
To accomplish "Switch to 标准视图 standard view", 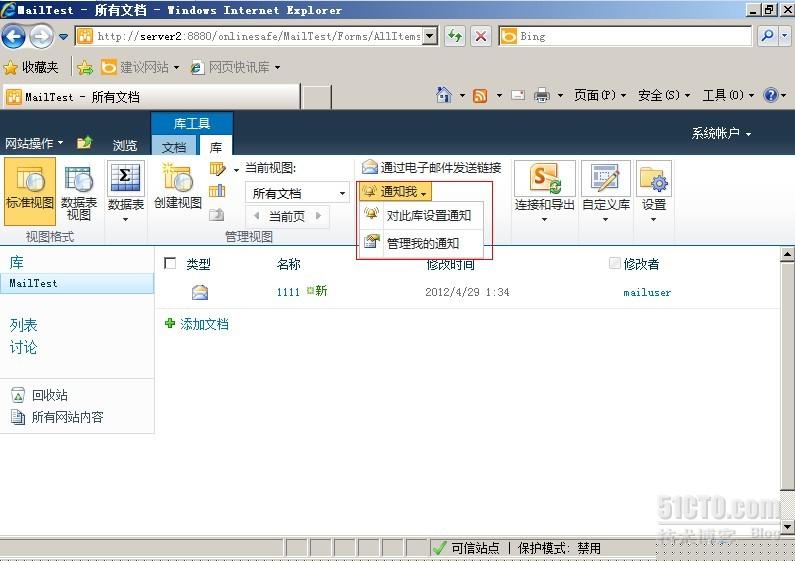I will [x=30, y=191].
